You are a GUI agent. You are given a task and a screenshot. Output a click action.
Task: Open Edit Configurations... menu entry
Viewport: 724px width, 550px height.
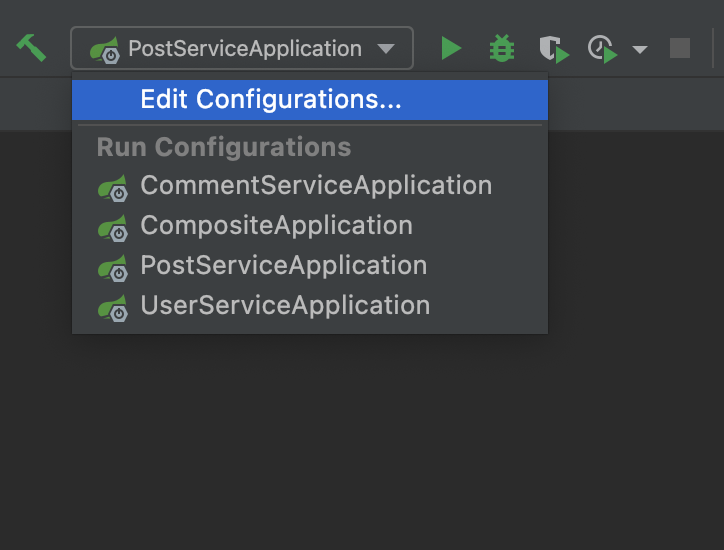(x=271, y=100)
